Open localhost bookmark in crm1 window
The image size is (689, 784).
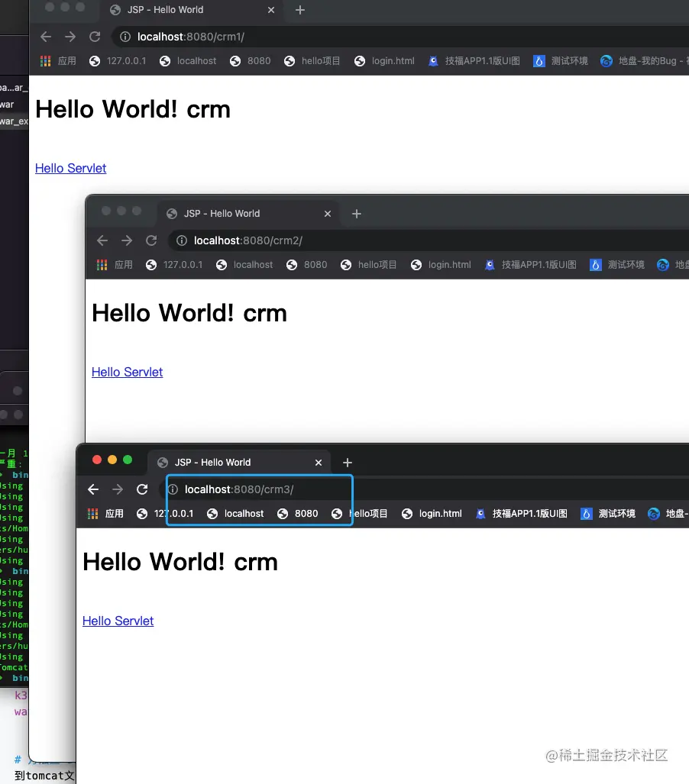[188, 61]
